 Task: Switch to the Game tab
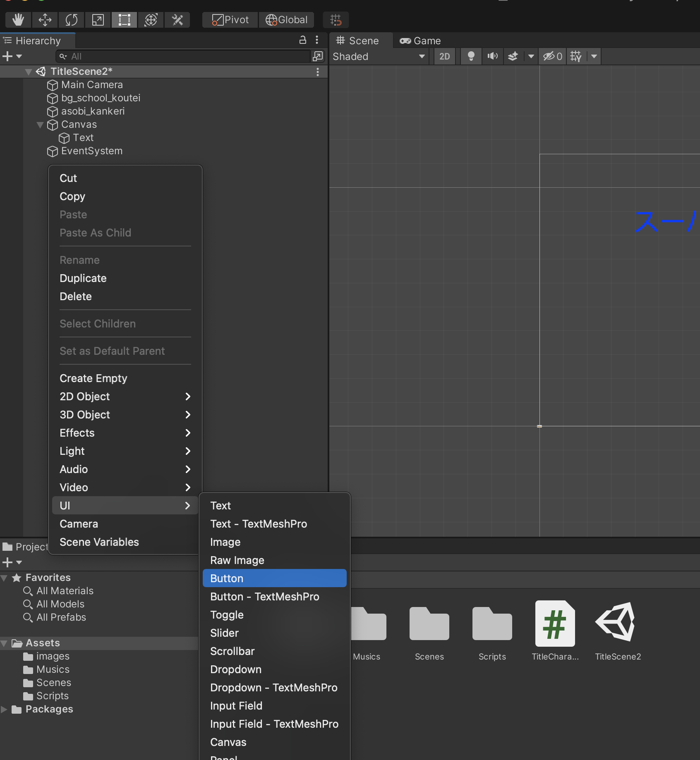point(420,41)
